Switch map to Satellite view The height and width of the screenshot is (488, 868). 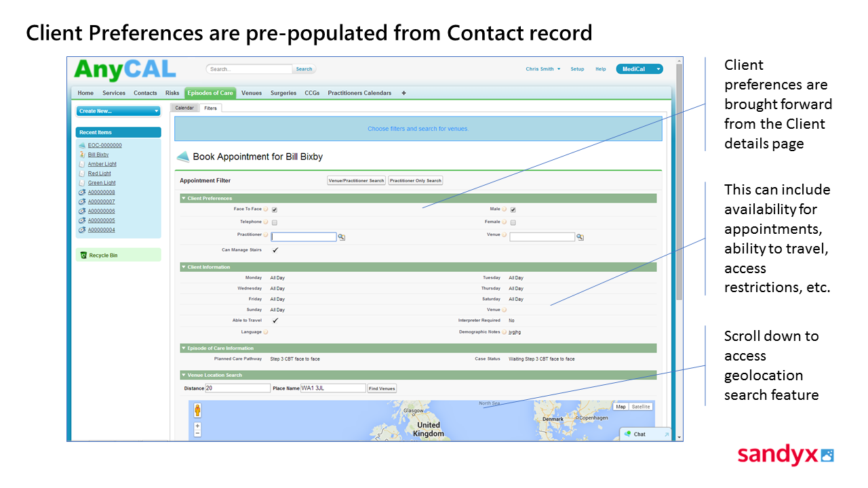641,407
